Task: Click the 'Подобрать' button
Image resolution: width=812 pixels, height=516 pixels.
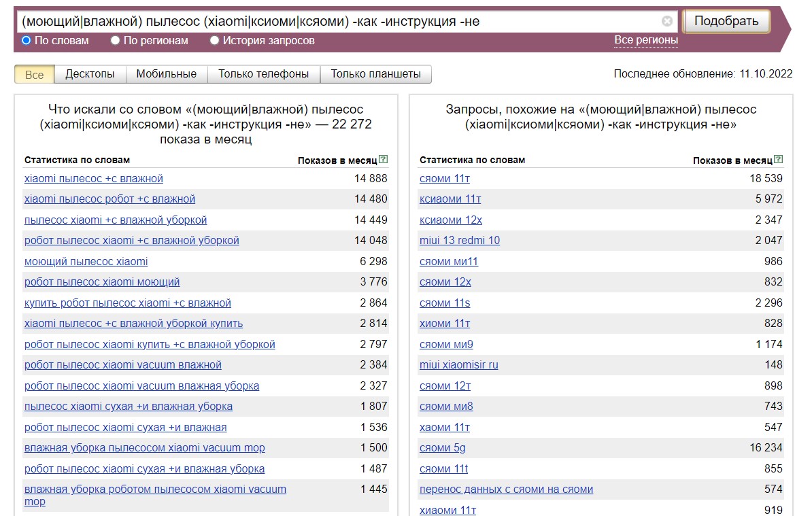Action: 726,21
